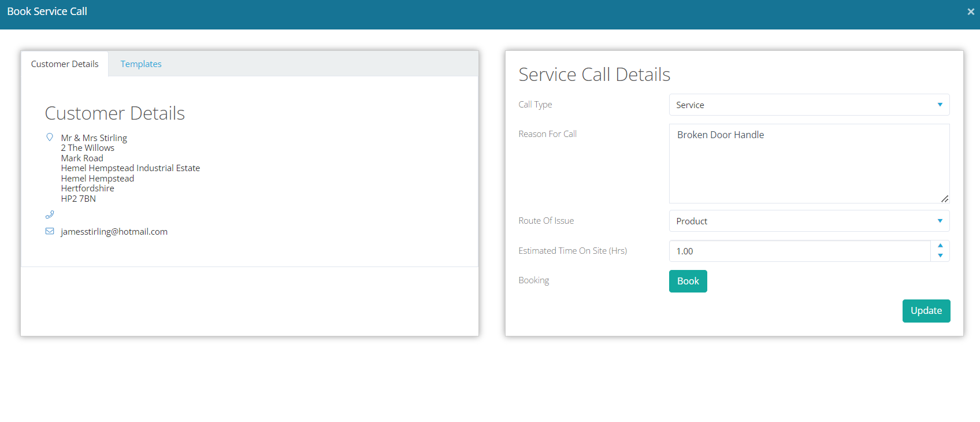The image size is (980, 422).
Task: Click the Booking field label
Action: [533, 280]
